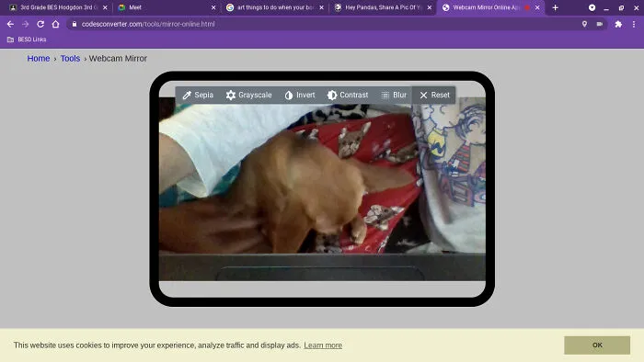
Task: Open the Chrome three-dot menu
Action: (x=634, y=24)
